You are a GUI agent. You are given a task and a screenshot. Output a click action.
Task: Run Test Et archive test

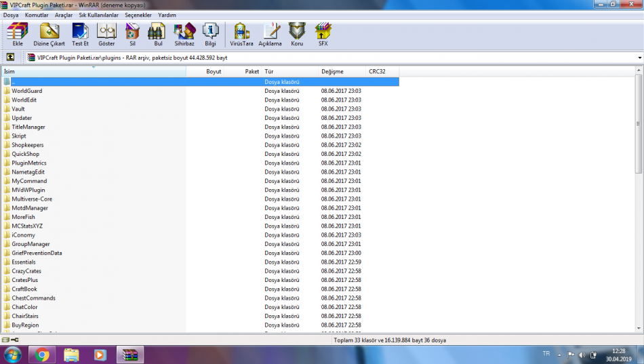pyautogui.click(x=80, y=35)
